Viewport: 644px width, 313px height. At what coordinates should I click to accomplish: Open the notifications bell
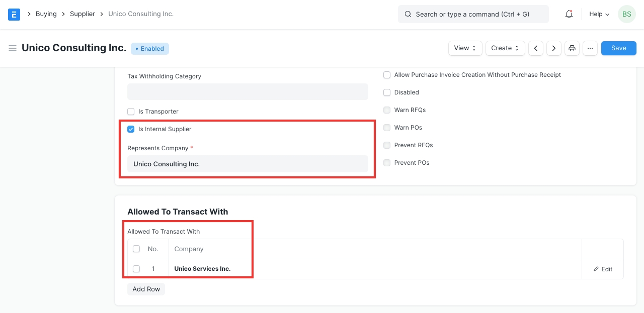coord(569,14)
